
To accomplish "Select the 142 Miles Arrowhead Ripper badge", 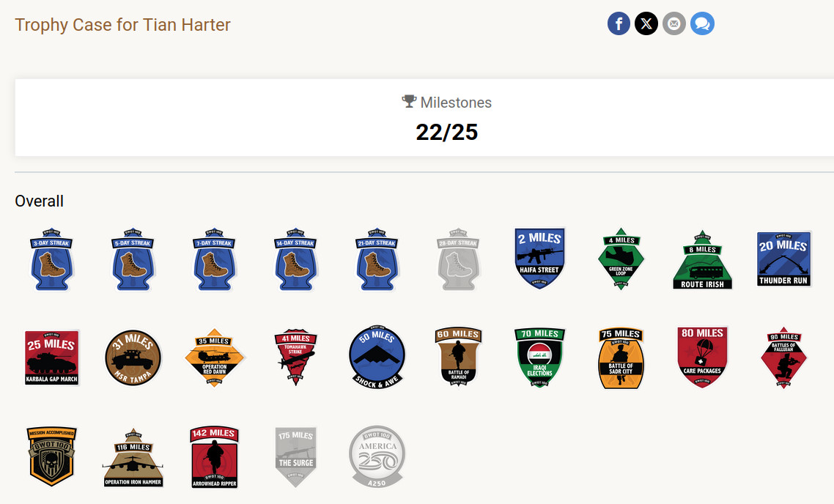I will coord(214,456).
